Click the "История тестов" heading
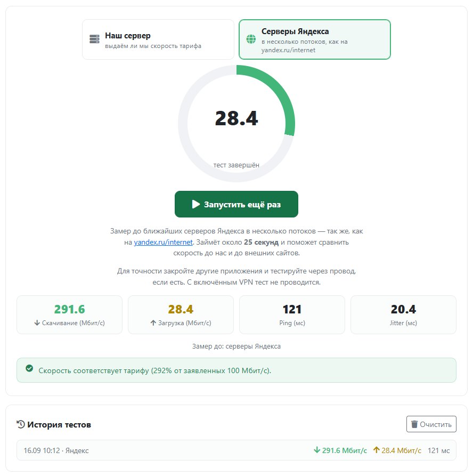 click(x=59, y=424)
